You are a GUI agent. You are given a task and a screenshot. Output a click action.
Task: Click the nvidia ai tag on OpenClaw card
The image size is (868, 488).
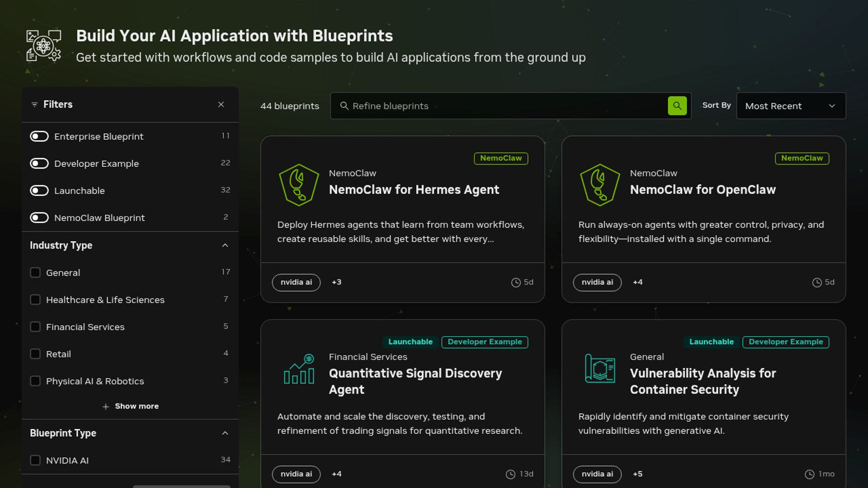(x=597, y=282)
